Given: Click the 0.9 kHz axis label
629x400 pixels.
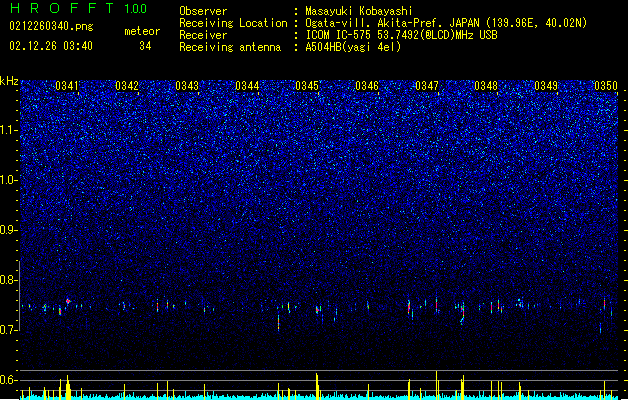Looking at the screenshot, I should coord(8,230).
